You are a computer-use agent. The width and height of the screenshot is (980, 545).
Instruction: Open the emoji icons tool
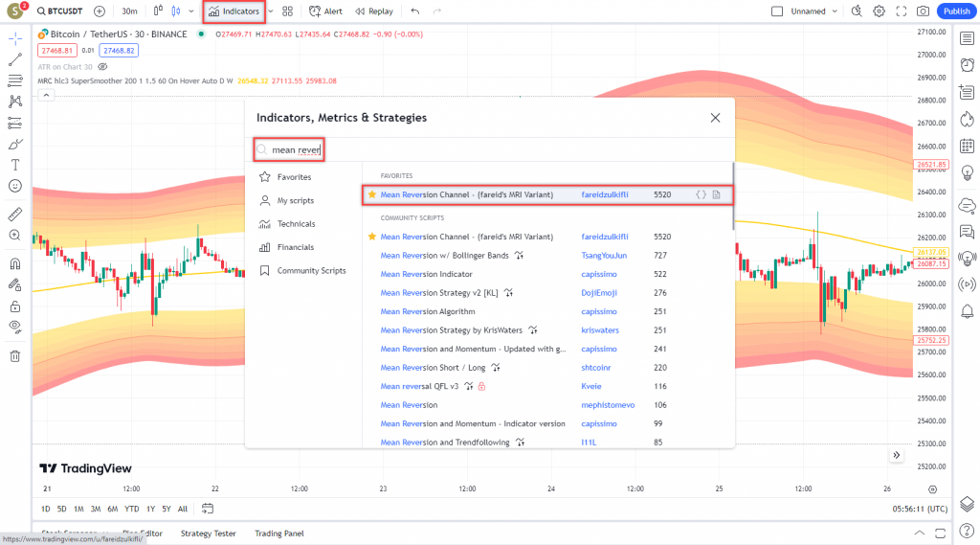(x=15, y=186)
